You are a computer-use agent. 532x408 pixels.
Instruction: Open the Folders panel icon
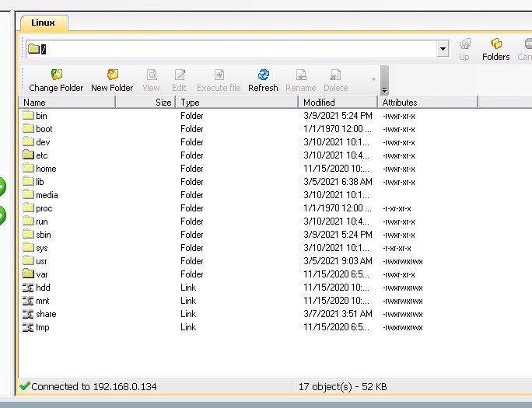click(x=495, y=45)
